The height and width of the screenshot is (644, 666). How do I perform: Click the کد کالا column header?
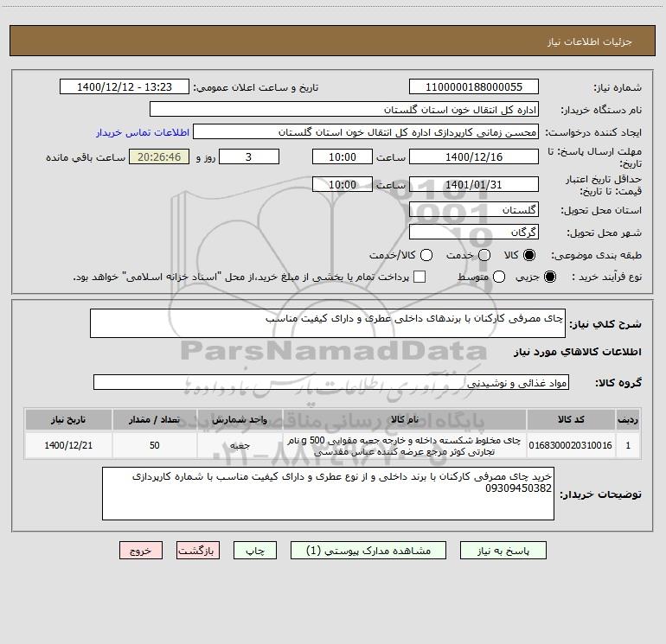point(571,419)
